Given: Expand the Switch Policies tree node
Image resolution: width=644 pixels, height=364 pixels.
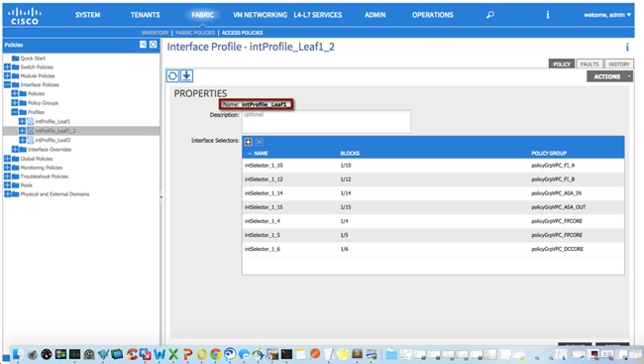Looking at the screenshot, I should click(7, 66).
